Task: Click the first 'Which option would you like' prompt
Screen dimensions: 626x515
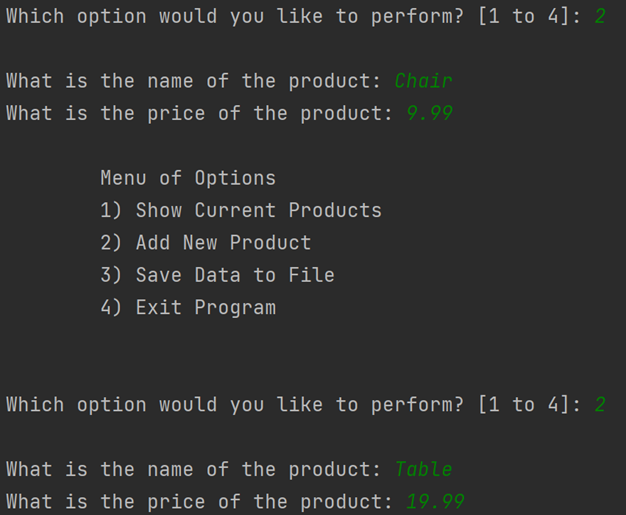Action: click(293, 16)
